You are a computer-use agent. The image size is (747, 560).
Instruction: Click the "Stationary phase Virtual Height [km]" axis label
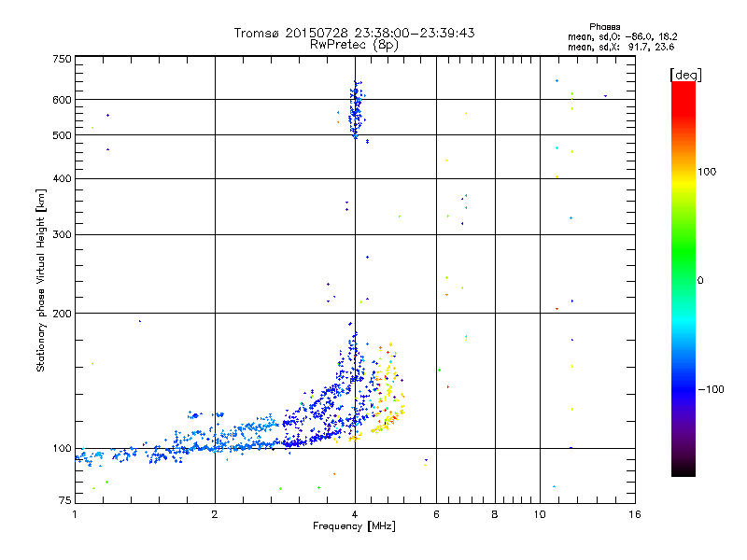[41, 281]
